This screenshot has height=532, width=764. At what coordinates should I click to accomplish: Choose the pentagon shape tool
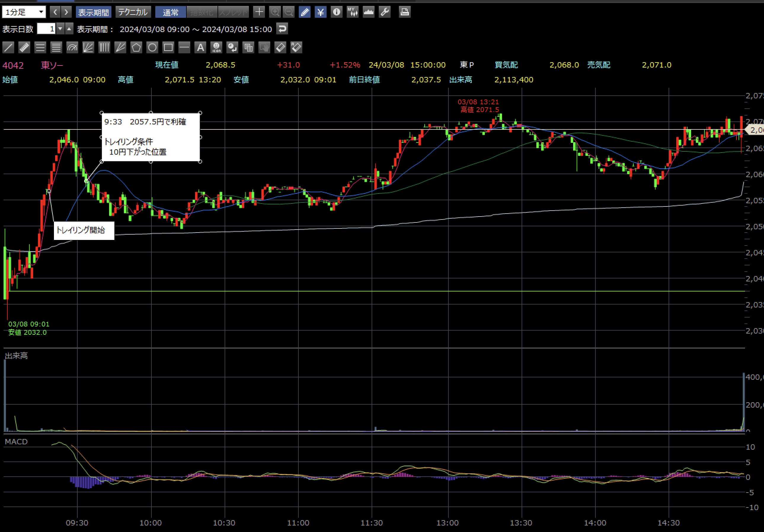click(x=136, y=48)
